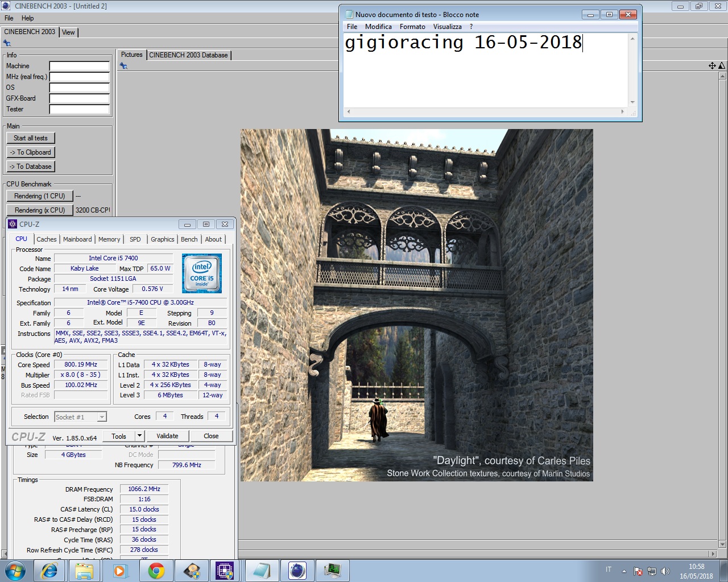Viewport: 728px width, 582px height.
Task: Open Windows Media Player from the taskbar
Action: pyautogui.click(x=119, y=571)
